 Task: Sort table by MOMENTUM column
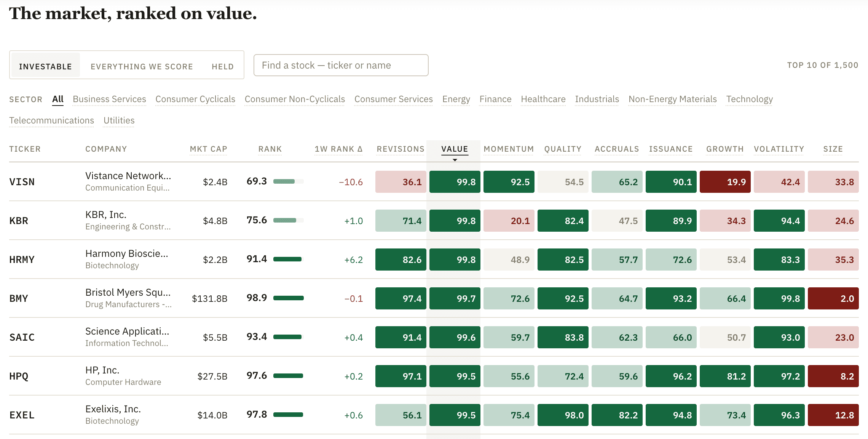509,149
